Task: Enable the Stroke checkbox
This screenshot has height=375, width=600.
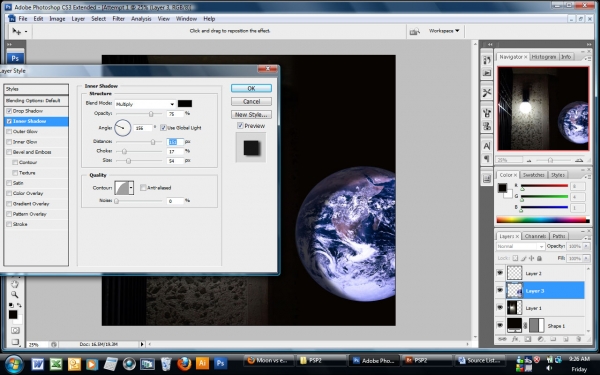Action: pos(9,224)
